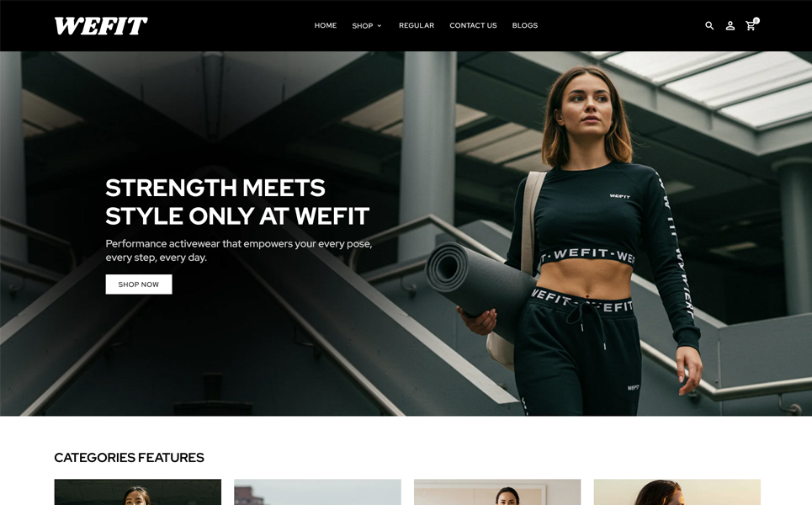Click the SHOP NOW button
Viewport: 812px width, 505px height.
[139, 284]
